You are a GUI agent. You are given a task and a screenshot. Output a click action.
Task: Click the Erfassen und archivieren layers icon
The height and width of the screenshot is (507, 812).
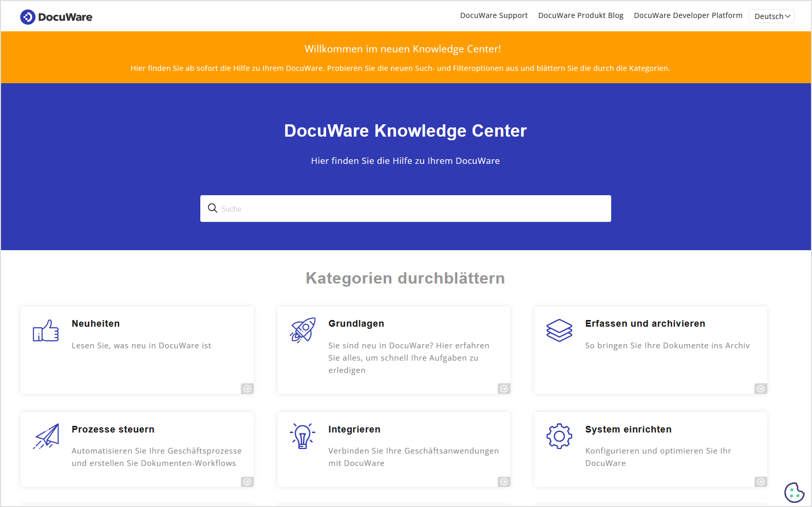pyautogui.click(x=559, y=330)
